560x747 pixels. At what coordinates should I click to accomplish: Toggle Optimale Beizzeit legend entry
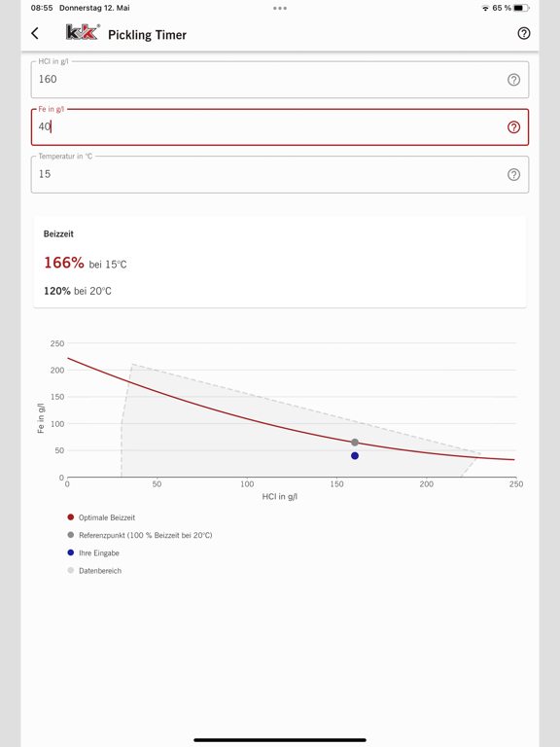coord(101,517)
